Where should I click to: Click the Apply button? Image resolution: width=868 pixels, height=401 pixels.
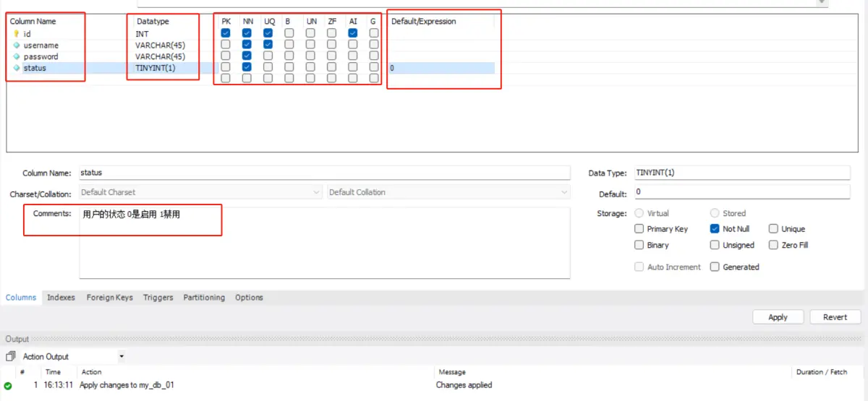[x=778, y=317]
